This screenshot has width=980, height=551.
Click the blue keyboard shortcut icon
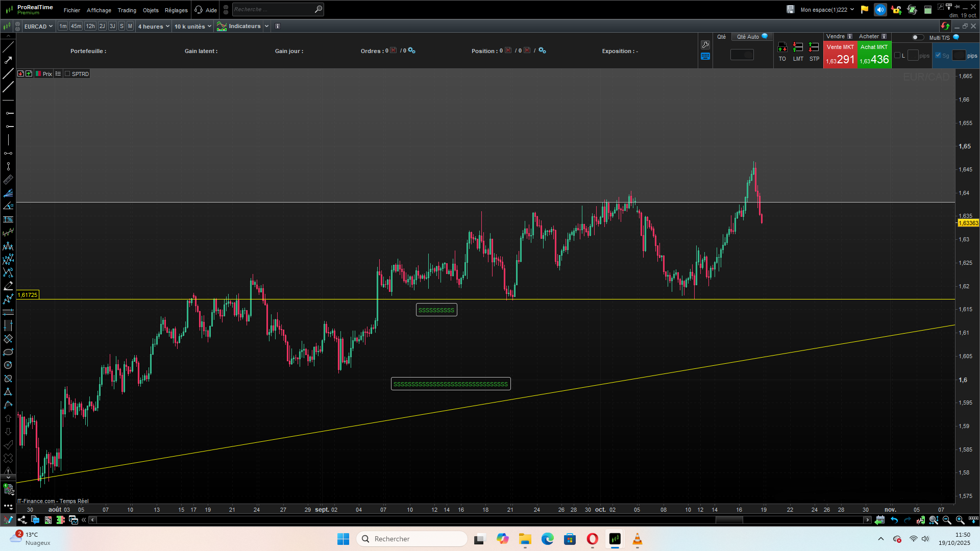[705, 57]
